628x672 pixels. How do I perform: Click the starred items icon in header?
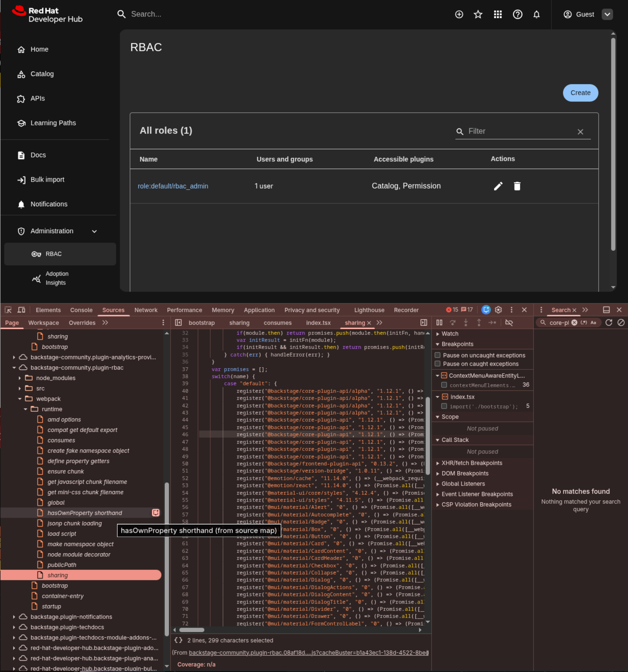tap(478, 14)
